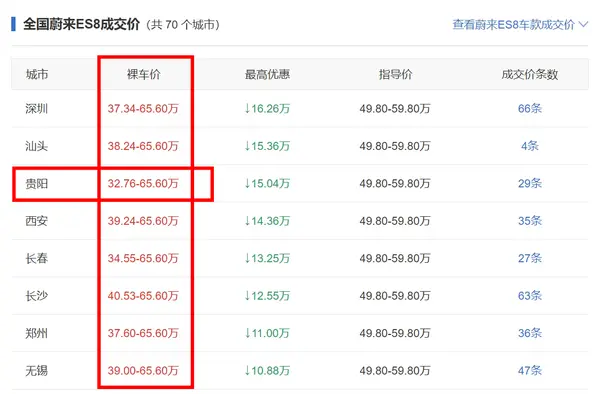Click discount ↓10.88万 in 无锡 row

[x=267, y=371]
